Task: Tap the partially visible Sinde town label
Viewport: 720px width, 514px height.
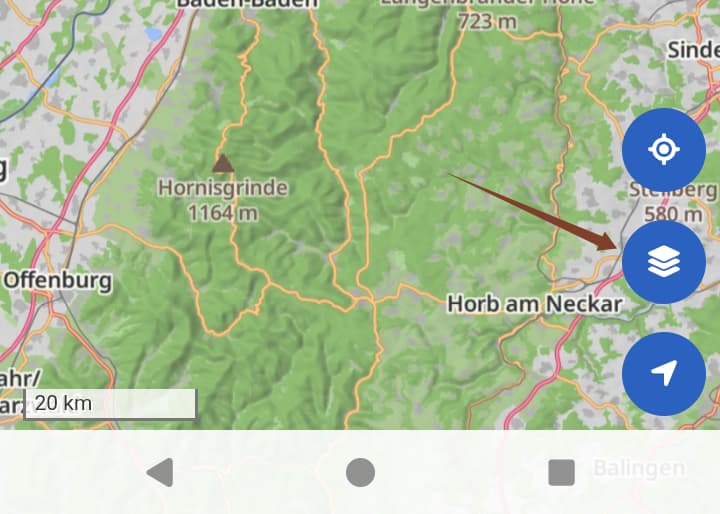Action: 693,50
